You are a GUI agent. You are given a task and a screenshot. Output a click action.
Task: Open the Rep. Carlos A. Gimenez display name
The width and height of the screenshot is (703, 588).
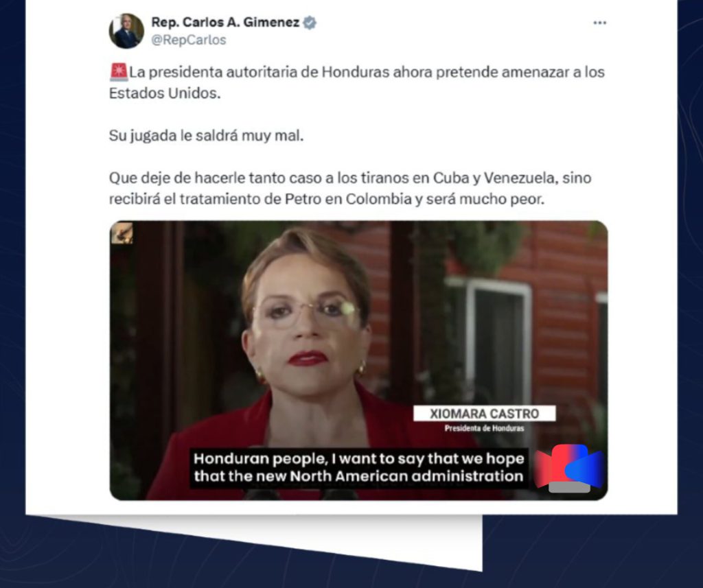[x=225, y=23]
